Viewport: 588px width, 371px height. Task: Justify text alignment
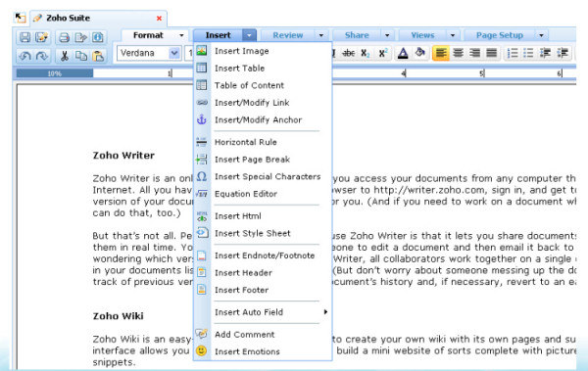pyautogui.click(x=492, y=53)
